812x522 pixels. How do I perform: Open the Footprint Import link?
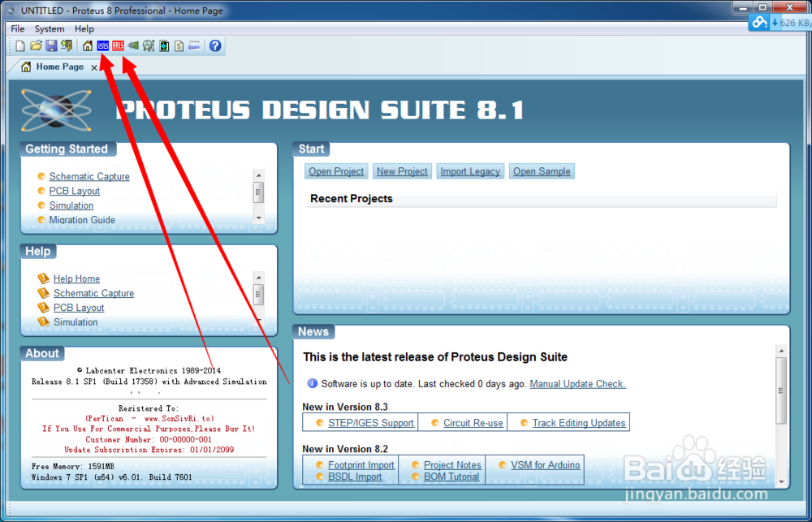361,465
